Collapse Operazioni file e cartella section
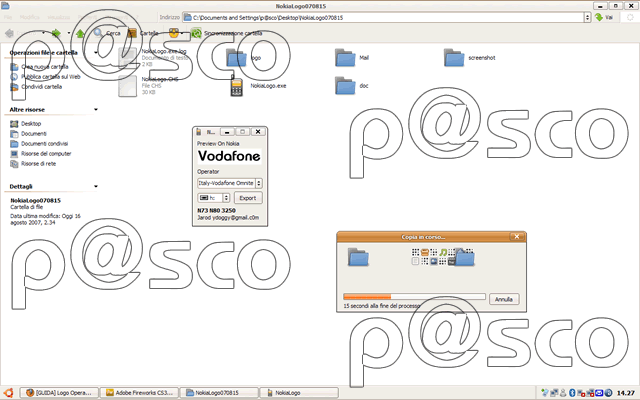Screen dimensions: 640x400 [96, 53]
